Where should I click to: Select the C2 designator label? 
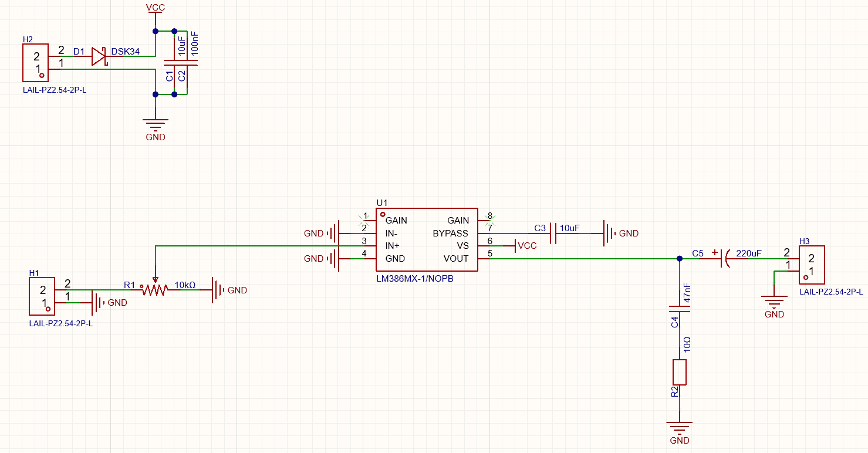pos(181,76)
